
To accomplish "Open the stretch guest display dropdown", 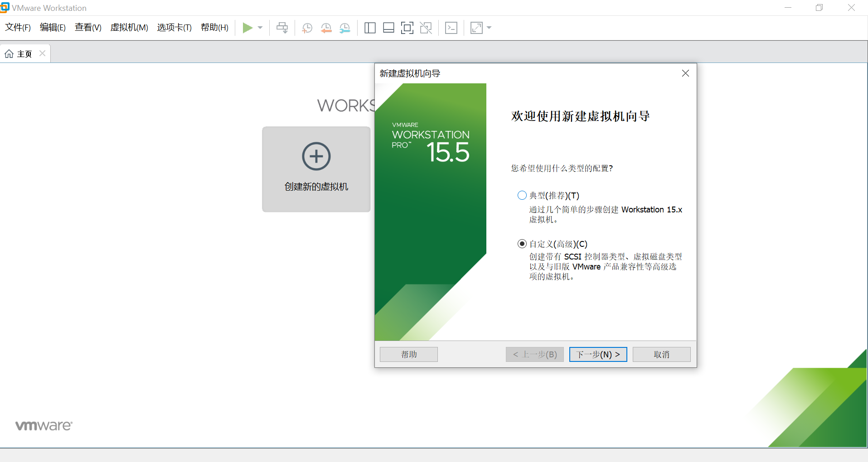I will pos(489,28).
